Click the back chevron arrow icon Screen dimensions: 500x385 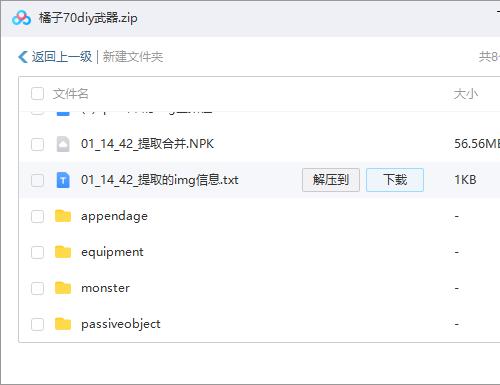23,57
